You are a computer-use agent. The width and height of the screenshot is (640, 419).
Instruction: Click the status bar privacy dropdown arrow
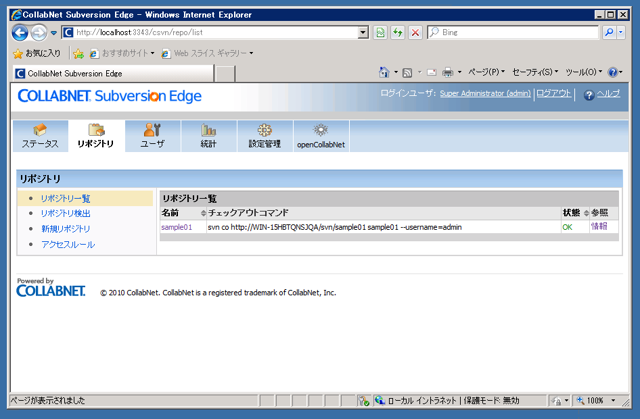[567, 401]
